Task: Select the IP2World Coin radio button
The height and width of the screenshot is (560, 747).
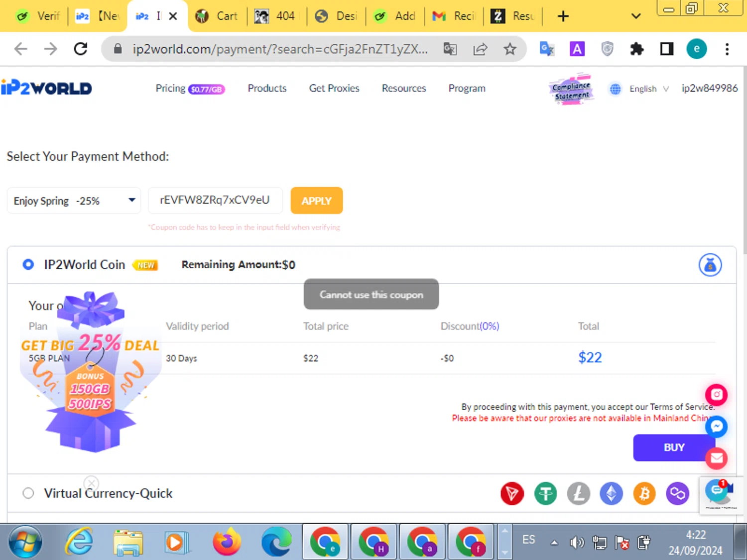Action: 28,264
